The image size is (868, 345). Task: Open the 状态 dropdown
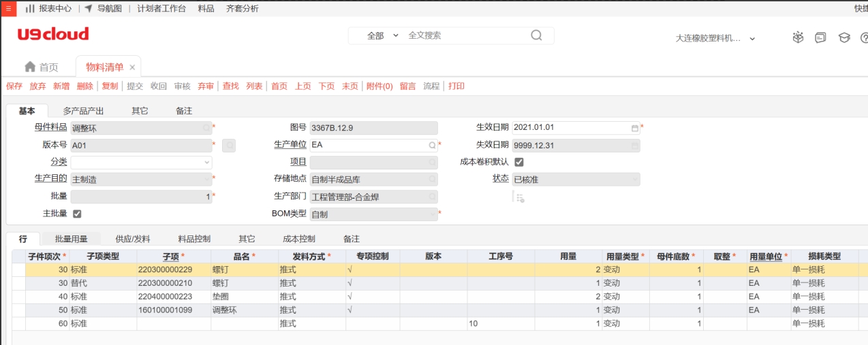click(x=635, y=180)
